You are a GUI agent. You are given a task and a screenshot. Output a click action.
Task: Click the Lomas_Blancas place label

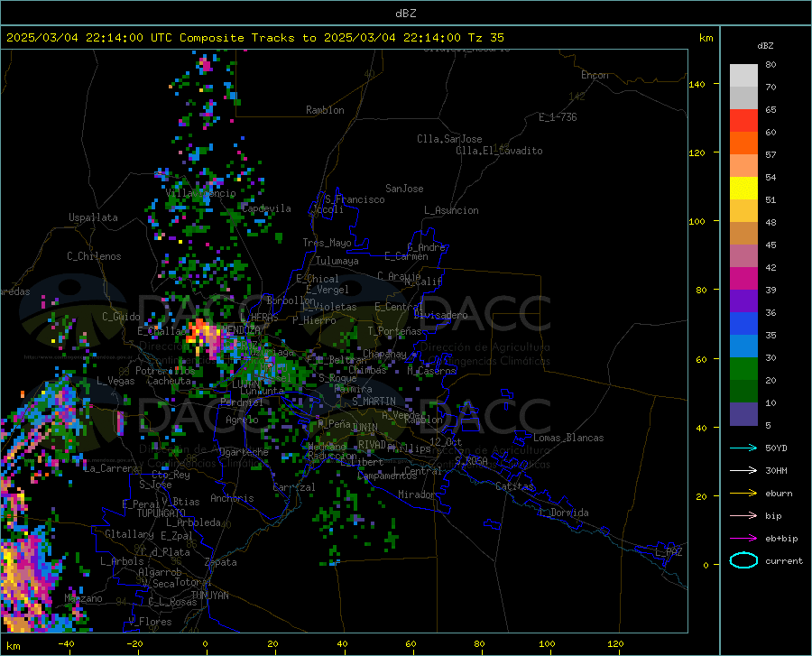[x=568, y=438]
